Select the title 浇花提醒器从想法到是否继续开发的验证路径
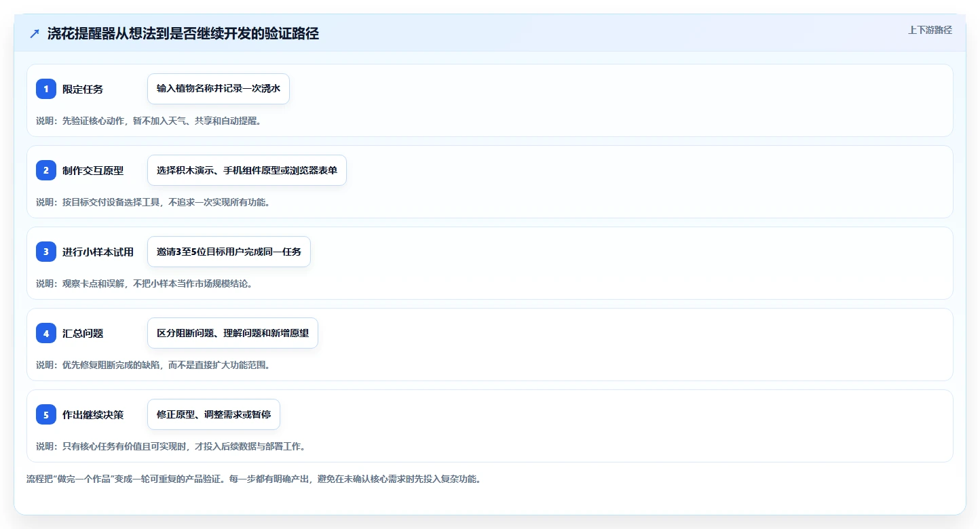 [x=183, y=33]
